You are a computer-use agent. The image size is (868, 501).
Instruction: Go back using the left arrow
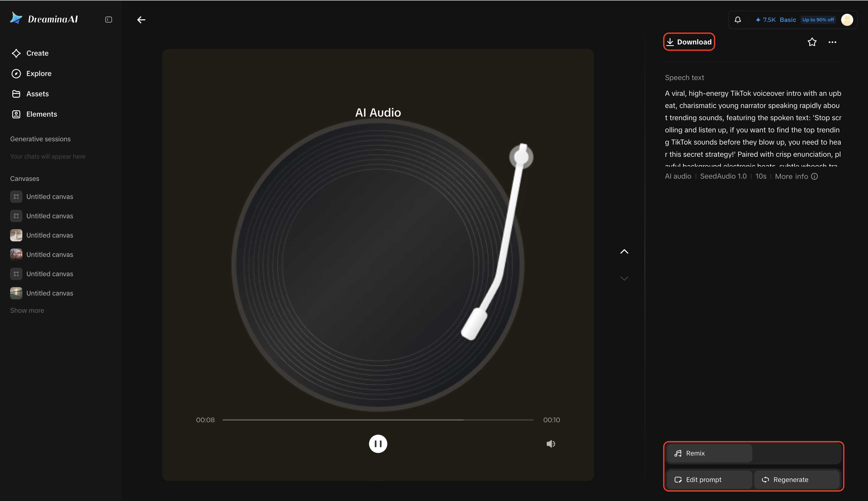pyautogui.click(x=141, y=20)
